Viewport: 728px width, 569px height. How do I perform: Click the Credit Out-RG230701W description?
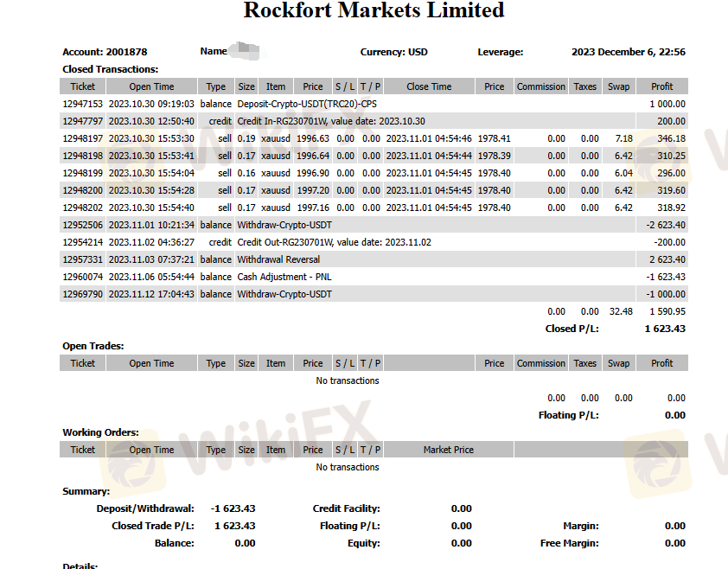click(335, 242)
